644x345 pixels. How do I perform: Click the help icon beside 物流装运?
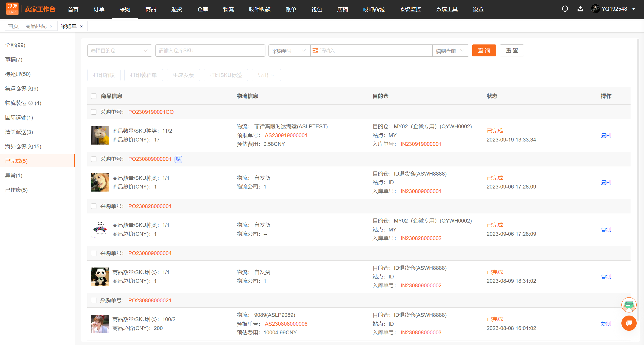[x=31, y=103]
